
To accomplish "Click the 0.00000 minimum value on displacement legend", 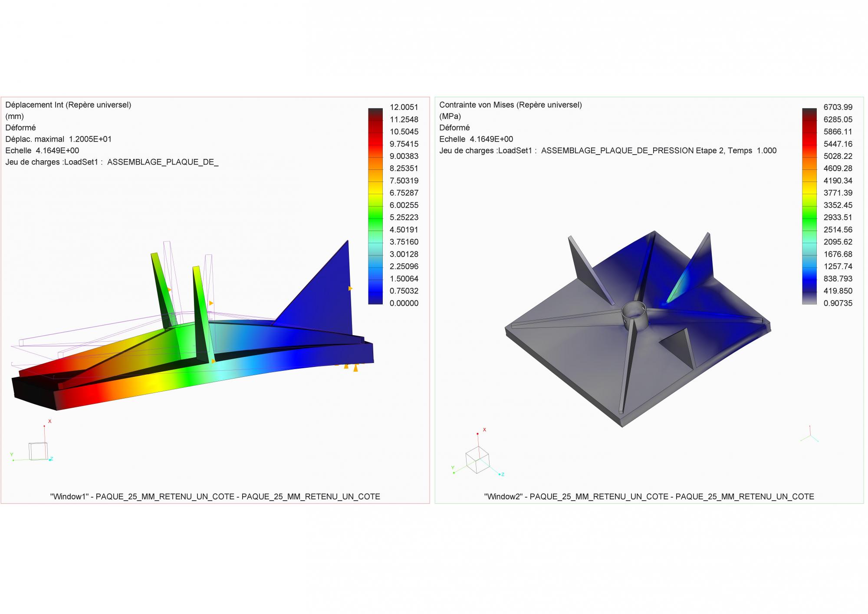I will click(x=404, y=303).
